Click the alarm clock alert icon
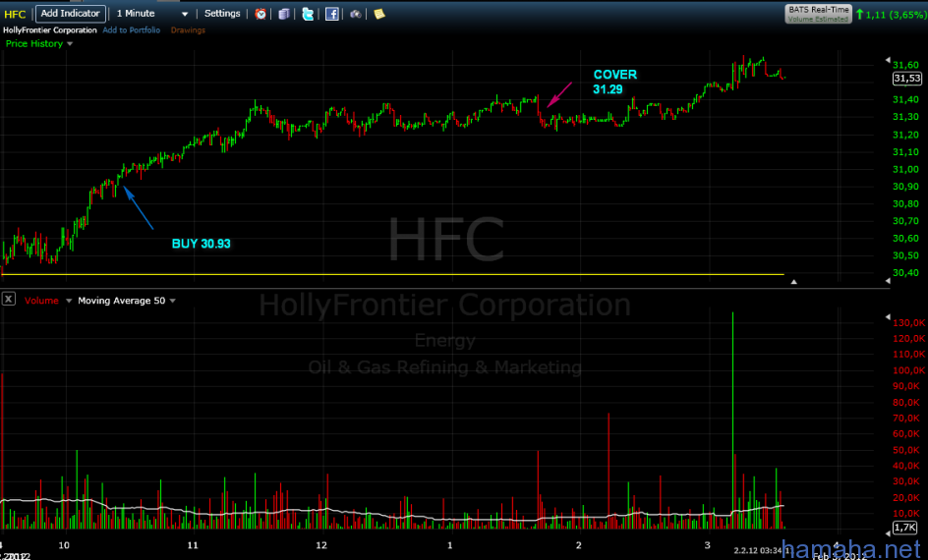The width and height of the screenshot is (928, 560). coord(261,14)
